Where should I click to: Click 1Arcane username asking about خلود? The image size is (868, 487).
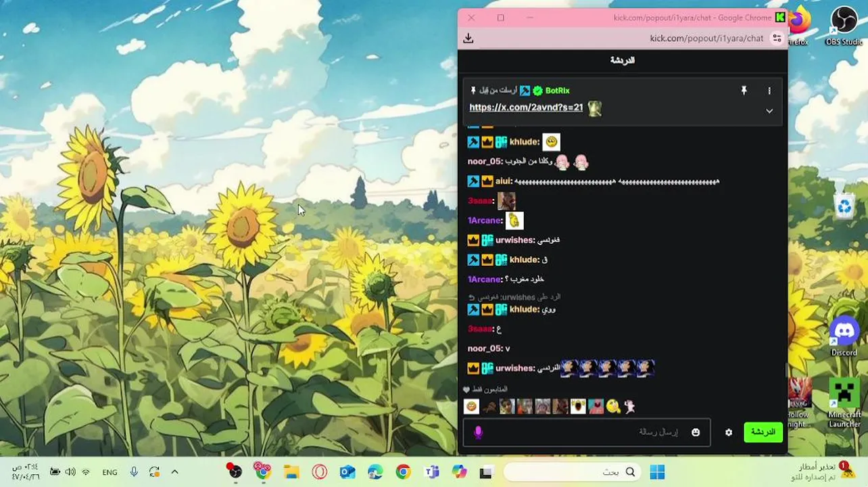tap(484, 279)
